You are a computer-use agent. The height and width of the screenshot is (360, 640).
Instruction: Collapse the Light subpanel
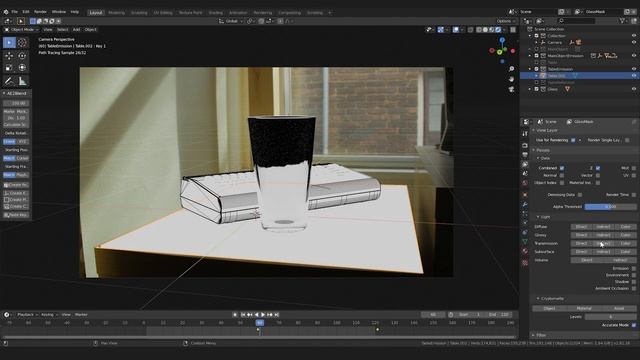tap(538, 217)
